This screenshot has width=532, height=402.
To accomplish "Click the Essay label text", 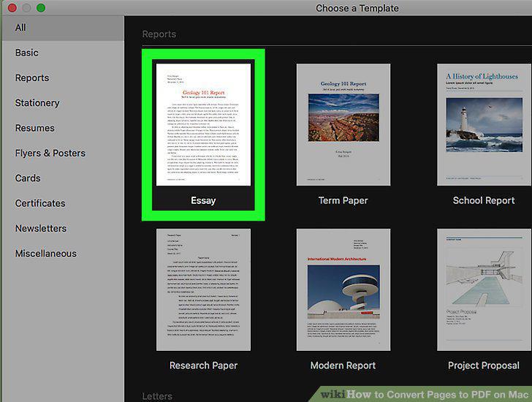I will (203, 201).
